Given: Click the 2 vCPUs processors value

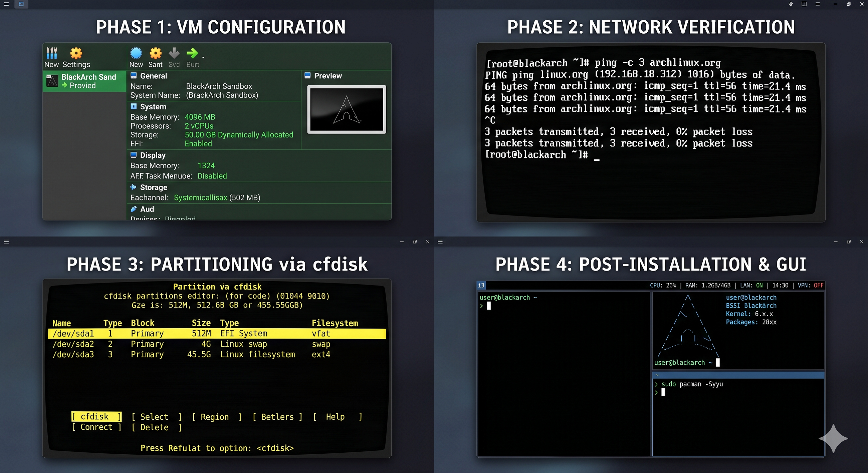Looking at the screenshot, I should pos(199,125).
